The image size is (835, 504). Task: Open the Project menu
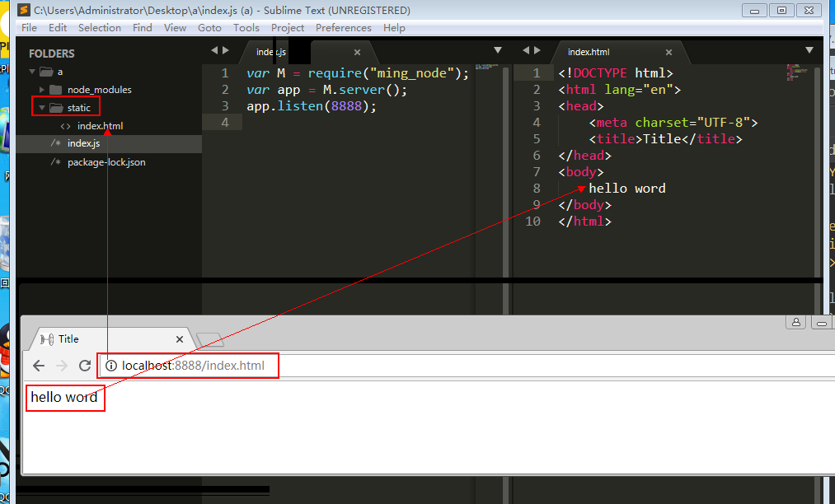(288, 28)
